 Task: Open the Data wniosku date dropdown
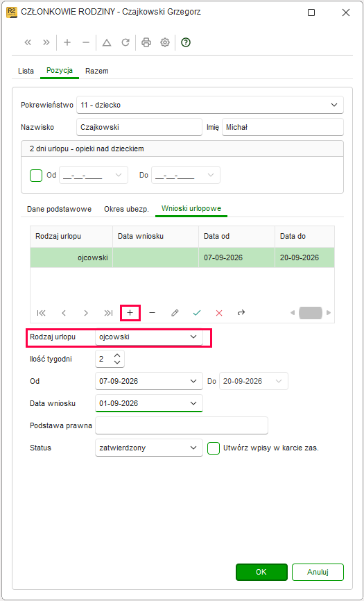pos(193,404)
